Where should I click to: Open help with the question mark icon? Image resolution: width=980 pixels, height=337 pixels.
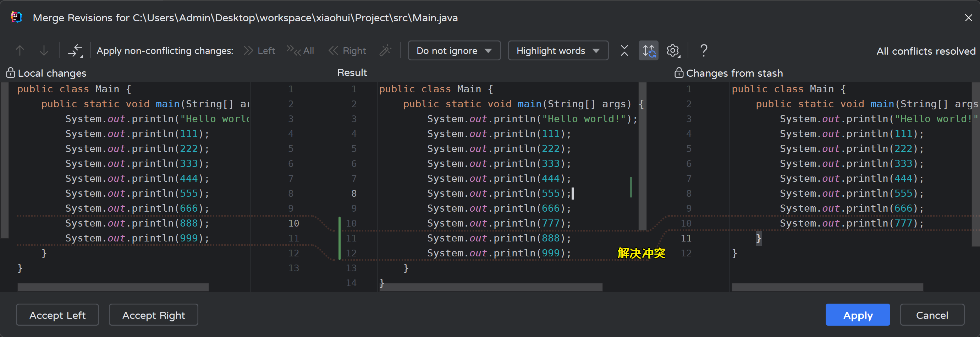click(x=704, y=51)
